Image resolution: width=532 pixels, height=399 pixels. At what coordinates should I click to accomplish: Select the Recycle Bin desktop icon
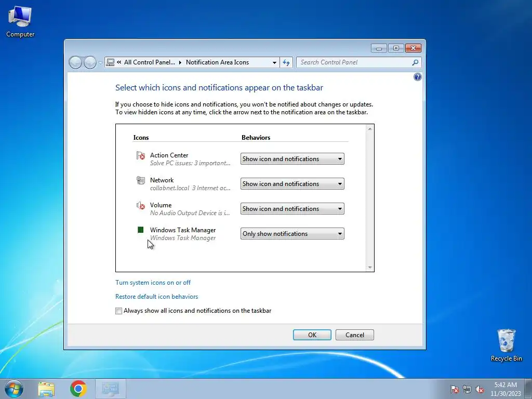click(x=506, y=345)
